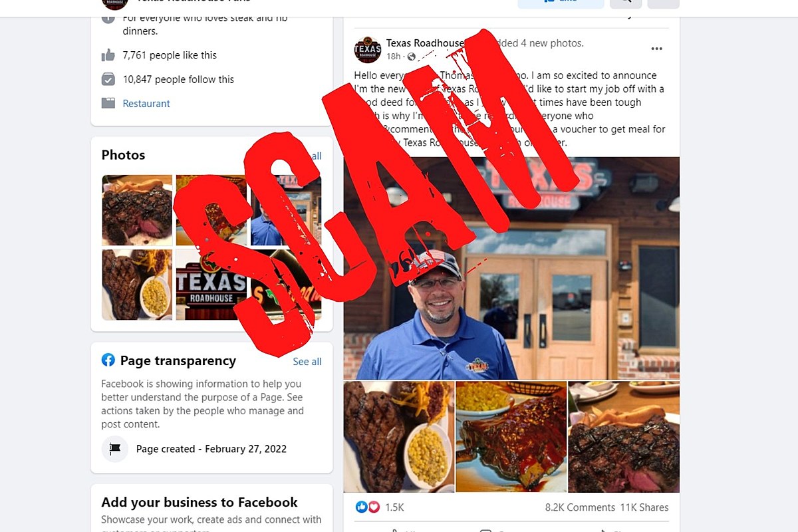Open the Texas Roadhouse page name link
Image resolution: width=798 pixels, height=532 pixels.
[x=425, y=43]
